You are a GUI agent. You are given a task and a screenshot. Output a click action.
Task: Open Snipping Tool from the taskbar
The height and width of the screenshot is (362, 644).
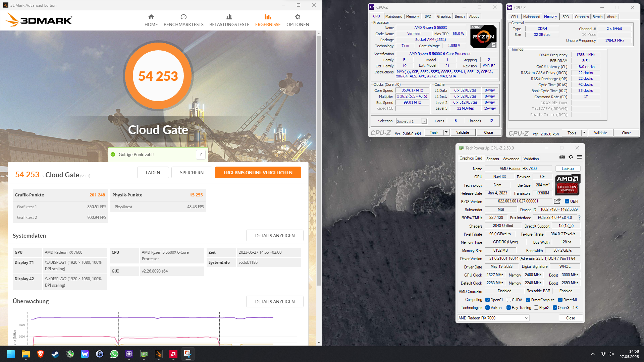188,354
